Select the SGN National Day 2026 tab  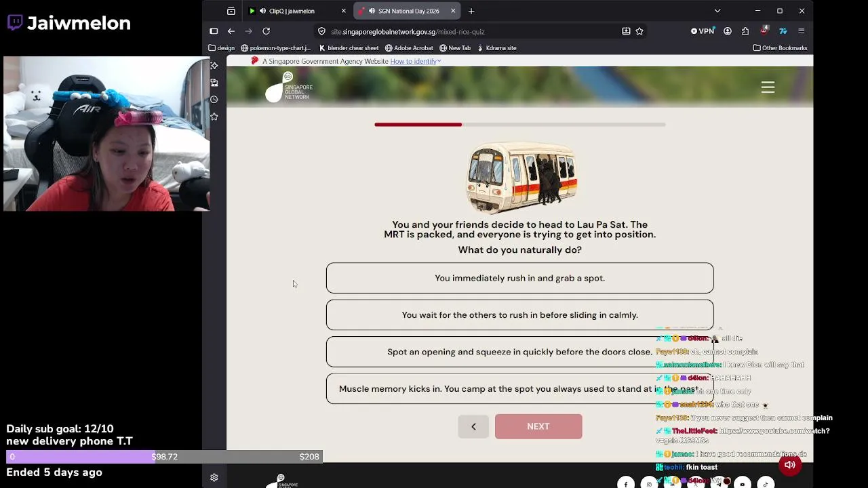[407, 11]
